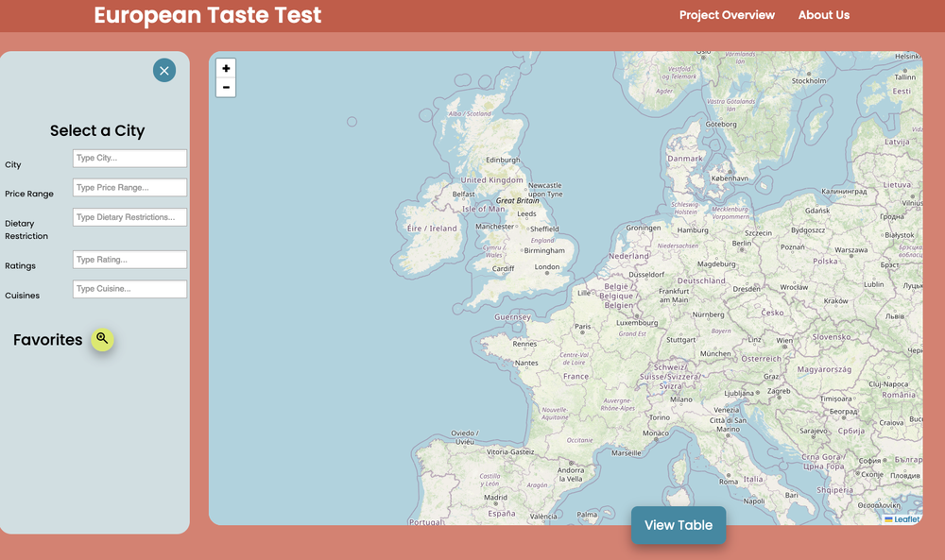Click München on the map

pos(715,353)
